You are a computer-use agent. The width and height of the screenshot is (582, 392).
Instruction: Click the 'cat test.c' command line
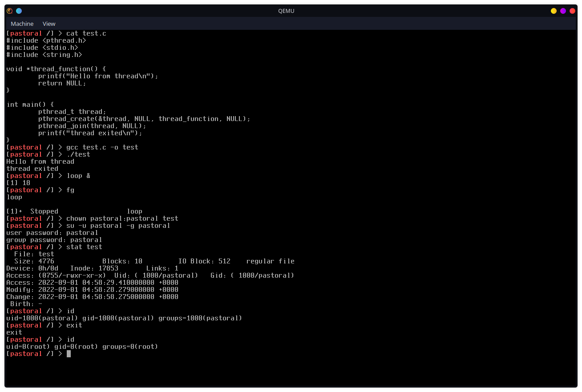pos(86,33)
